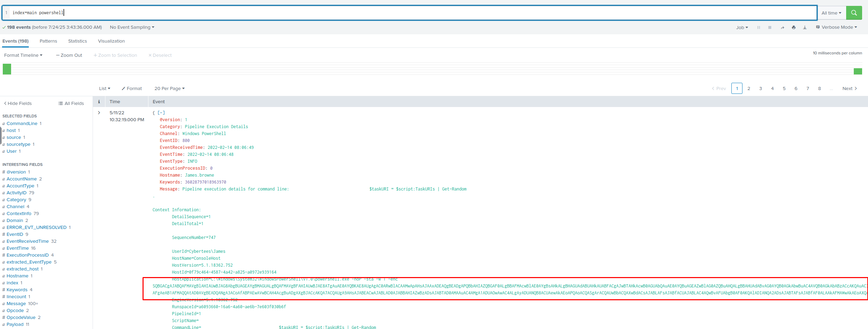
Task: Open the All Fields dialog
Action: (x=71, y=103)
